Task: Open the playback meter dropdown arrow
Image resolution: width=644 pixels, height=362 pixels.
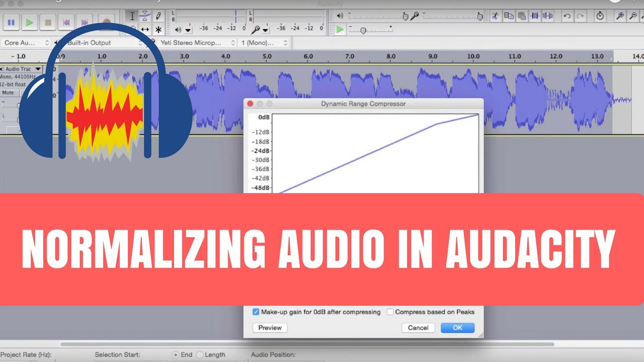Action: (188, 31)
